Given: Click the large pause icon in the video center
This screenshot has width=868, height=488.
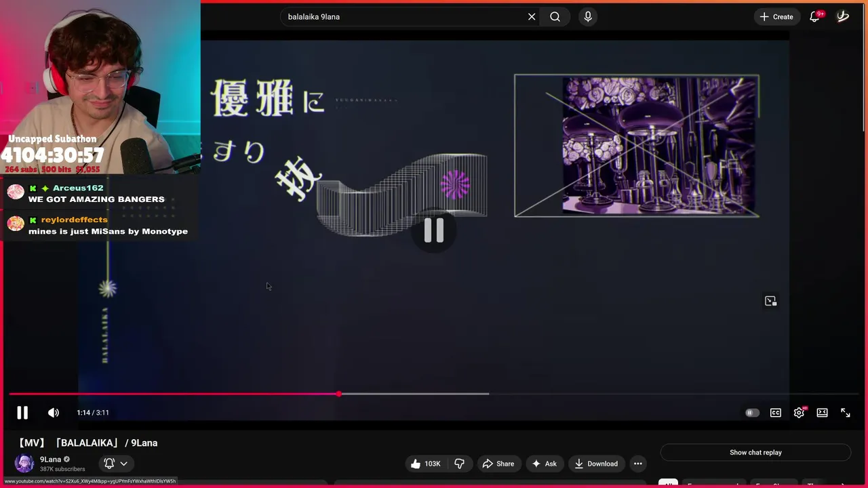Looking at the screenshot, I should [x=434, y=230].
